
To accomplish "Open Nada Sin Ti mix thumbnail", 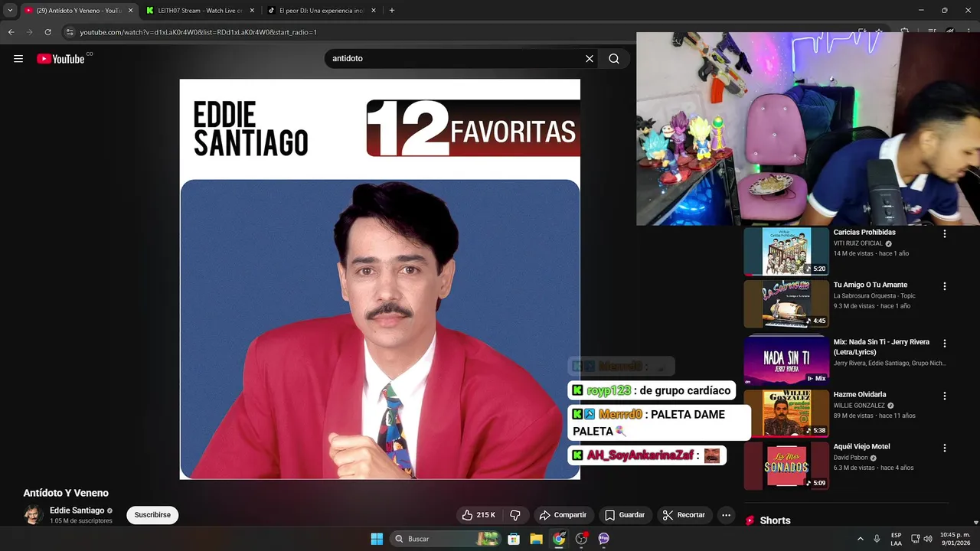I will tap(786, 360).
